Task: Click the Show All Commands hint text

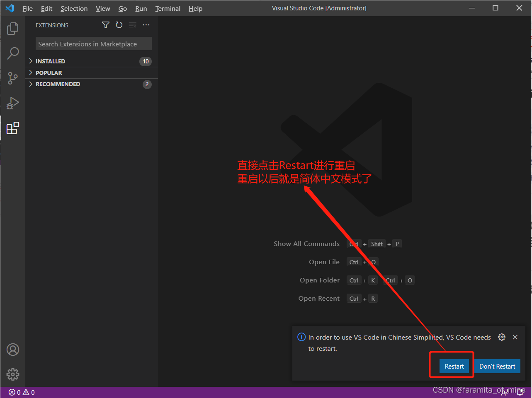Action: click(306, 244)
